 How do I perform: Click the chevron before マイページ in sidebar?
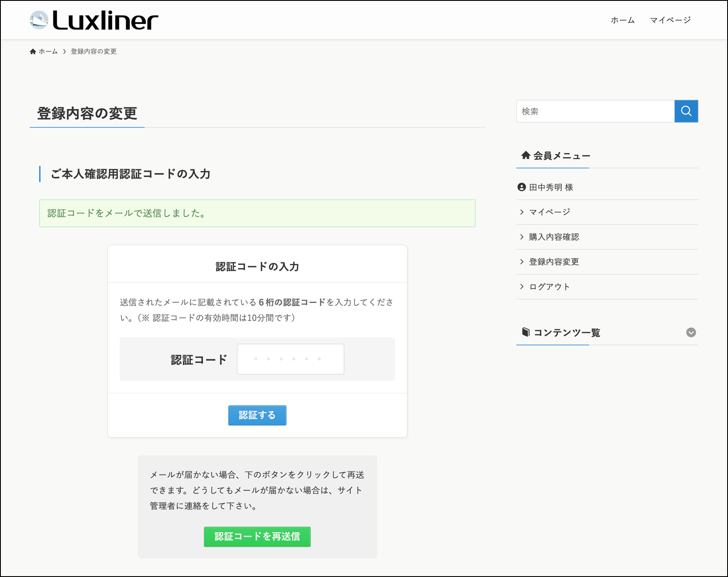[522, 212]
